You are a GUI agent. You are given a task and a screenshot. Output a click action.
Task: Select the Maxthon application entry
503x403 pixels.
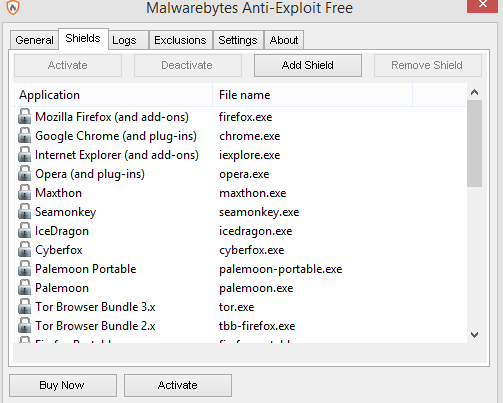coord(59,193)
